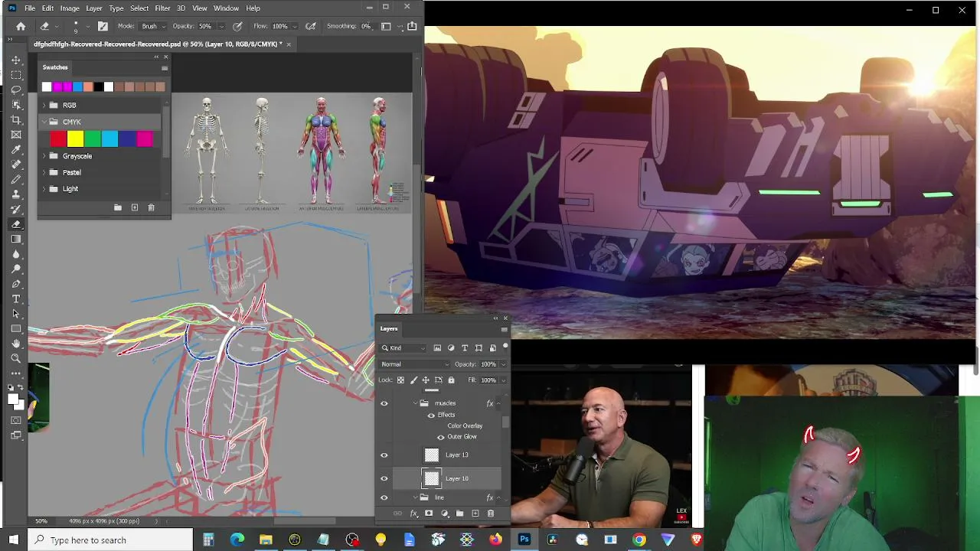Image resolution: width=980 pixels, height=551 pixels.
Task: Create new swatch in Swatches panel
Action: 135,207
